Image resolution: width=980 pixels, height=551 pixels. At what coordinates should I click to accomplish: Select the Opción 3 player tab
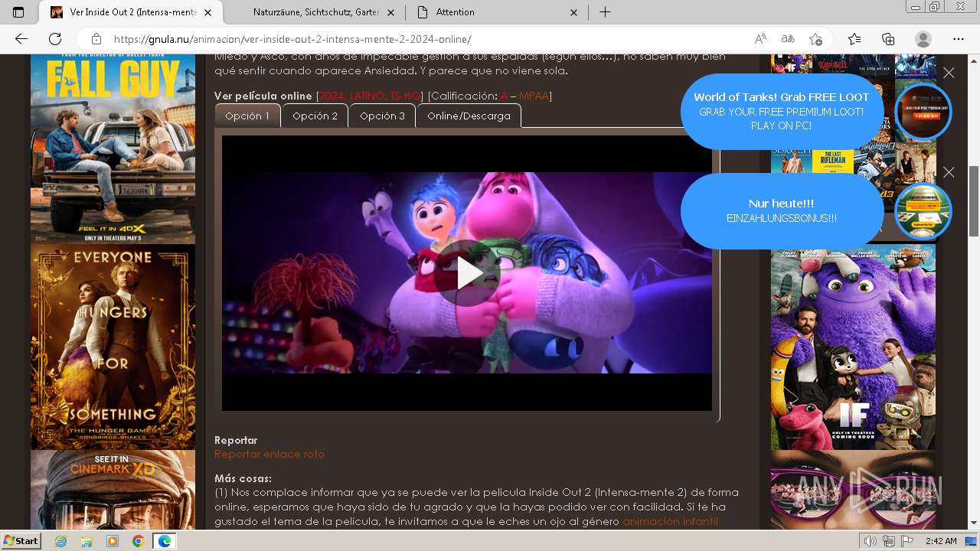382,116
